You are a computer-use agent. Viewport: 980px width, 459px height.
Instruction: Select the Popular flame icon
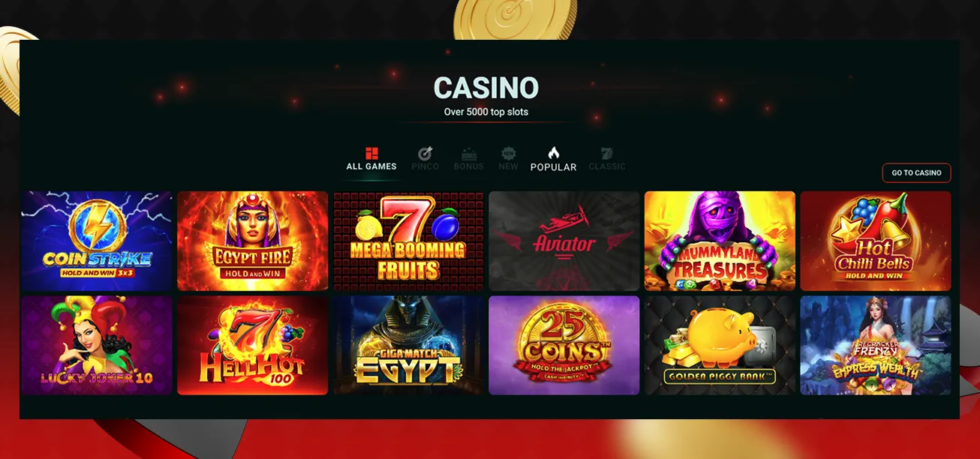pos(554,153)
